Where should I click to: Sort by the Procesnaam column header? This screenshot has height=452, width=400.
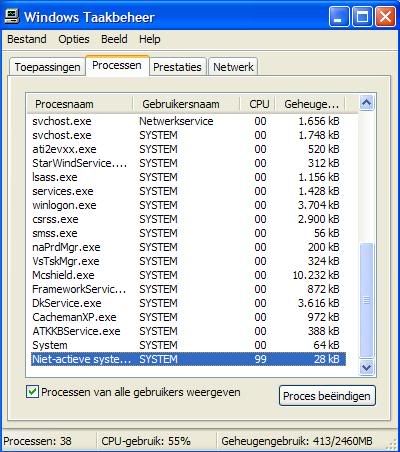click(x=80, y=104)
